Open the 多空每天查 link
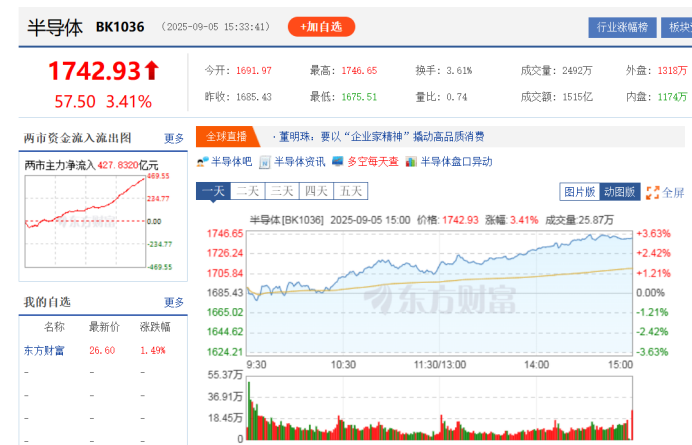This screenshot has height=445, width=692. point(373,162)
